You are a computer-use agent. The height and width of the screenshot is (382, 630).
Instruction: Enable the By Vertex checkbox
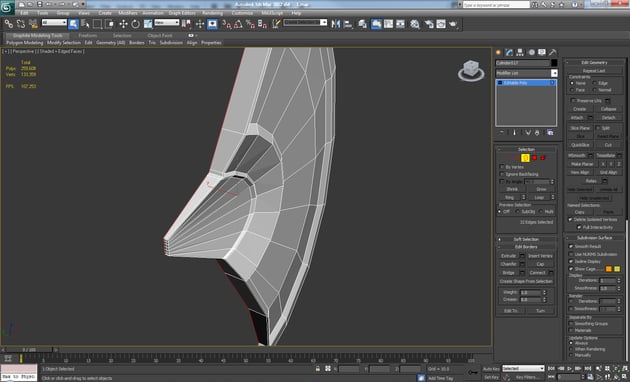click(502, 167)
